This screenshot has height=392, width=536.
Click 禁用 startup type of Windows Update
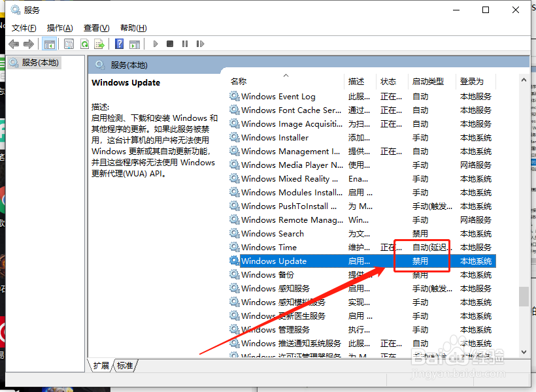point(420,261)
